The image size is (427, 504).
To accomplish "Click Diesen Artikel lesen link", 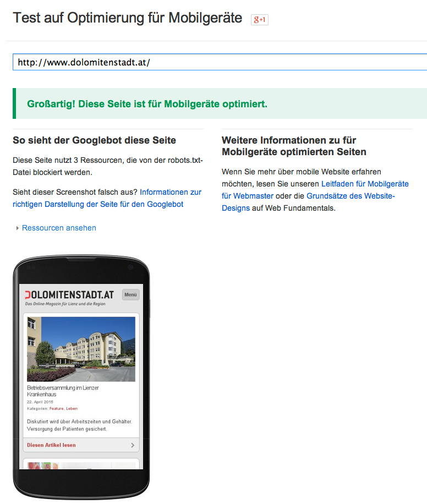I will (x=51, y=445).
